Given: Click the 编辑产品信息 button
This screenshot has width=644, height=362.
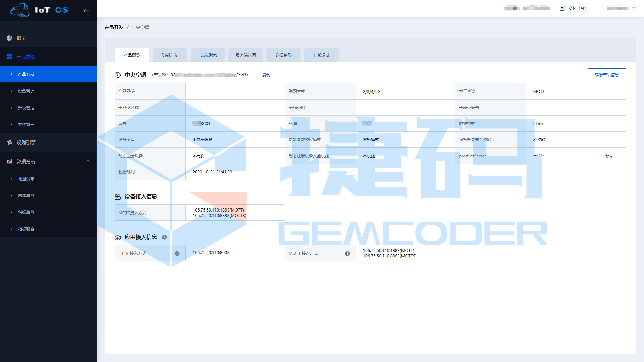Looking at the screenshot, I should click(606, 75).
